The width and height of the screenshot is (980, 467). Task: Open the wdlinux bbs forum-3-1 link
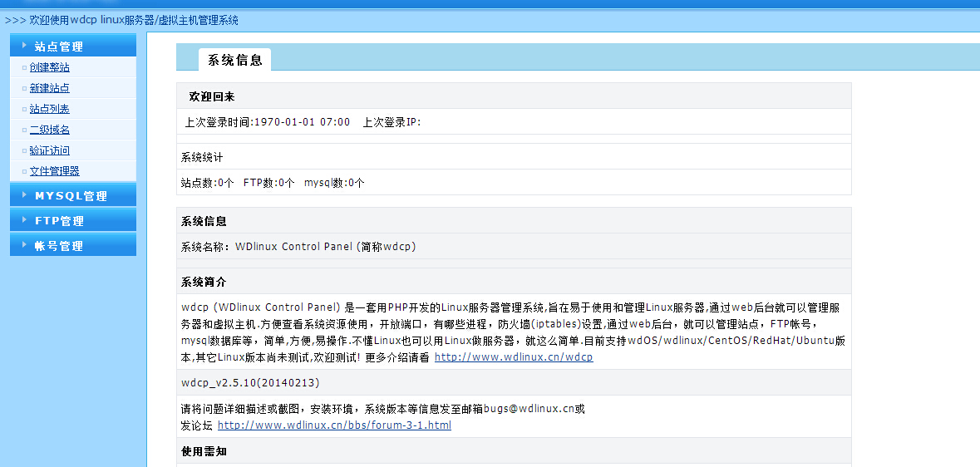[x=334, y=425]
